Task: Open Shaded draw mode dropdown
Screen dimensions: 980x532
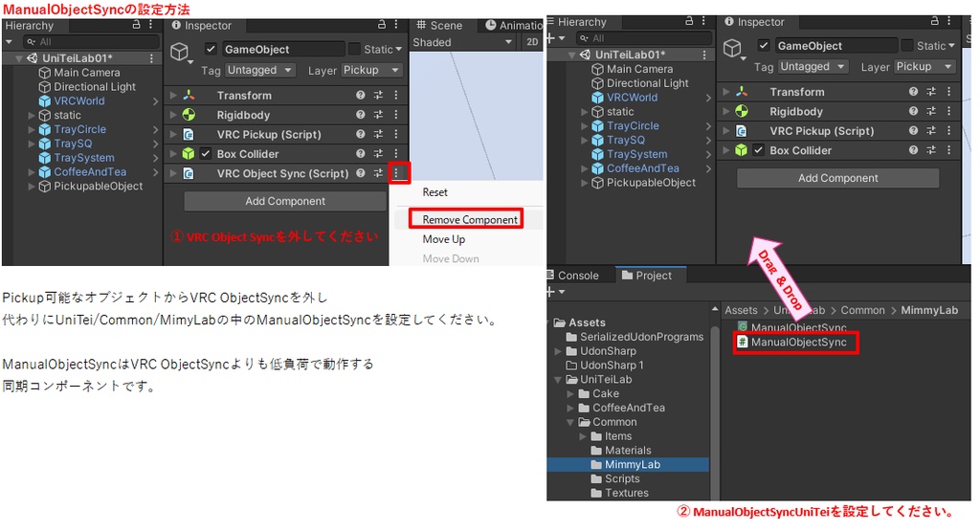Action: [462, 42]
